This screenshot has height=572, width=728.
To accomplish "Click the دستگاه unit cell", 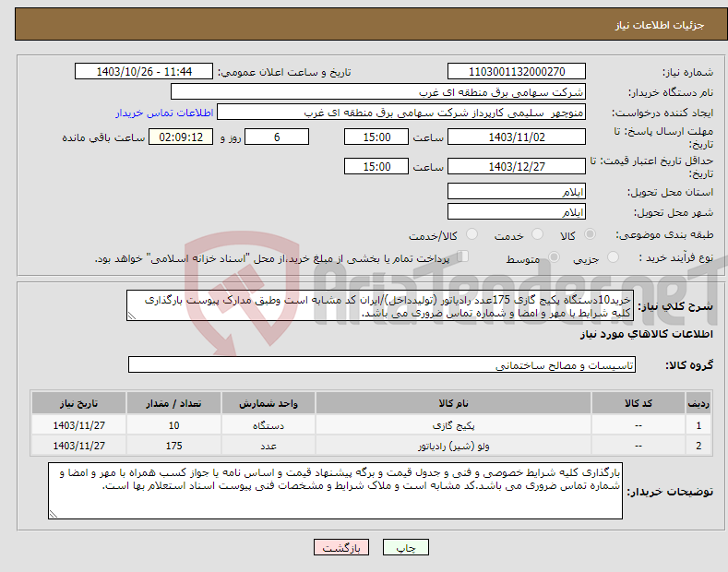I will click(x=269, y=424).
